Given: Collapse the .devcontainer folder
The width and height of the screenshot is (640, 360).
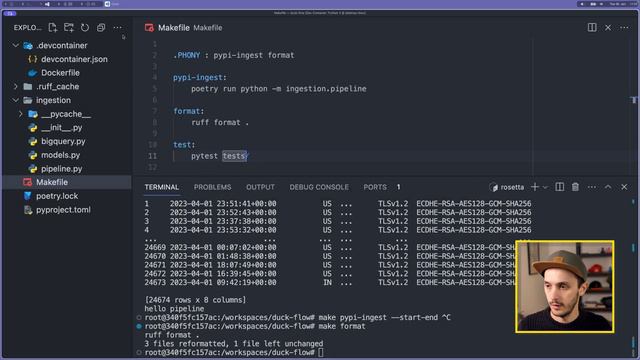Looking at the screenshot, I should 16,45.
